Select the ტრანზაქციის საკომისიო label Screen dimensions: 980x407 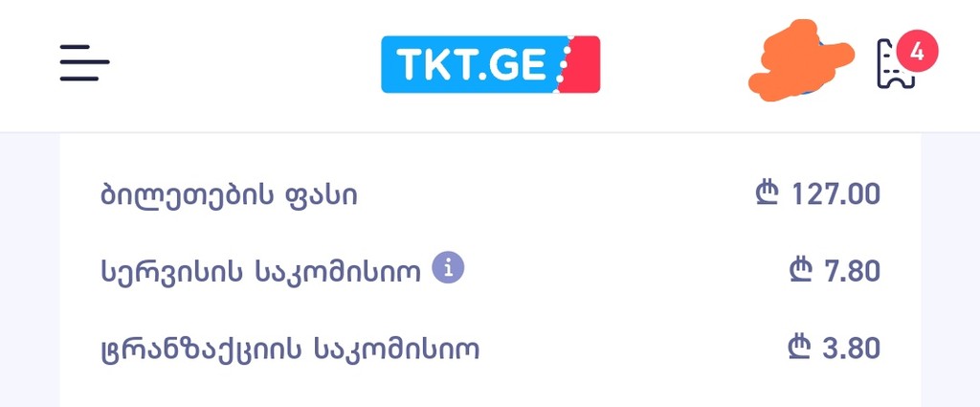pos(289,349)
